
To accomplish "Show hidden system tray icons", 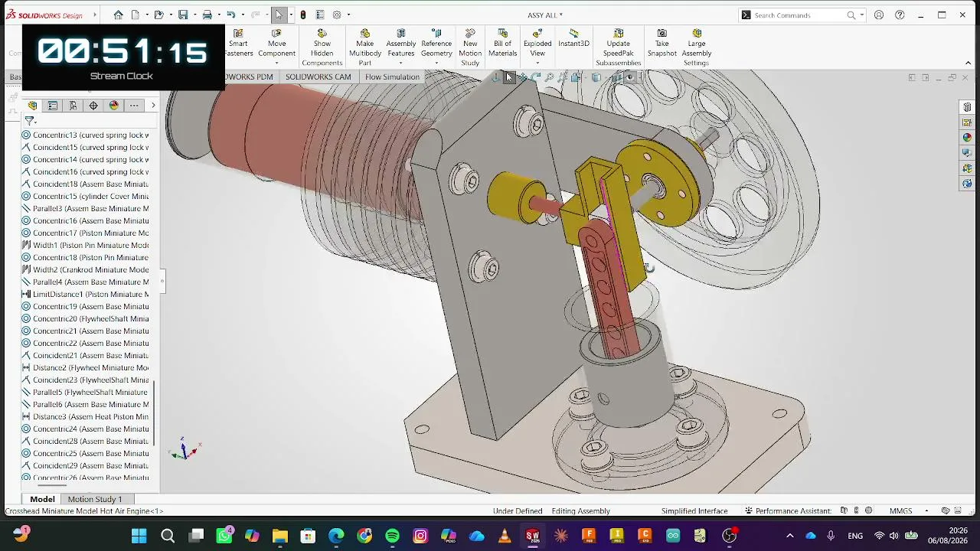I will [x=790, y=536].
